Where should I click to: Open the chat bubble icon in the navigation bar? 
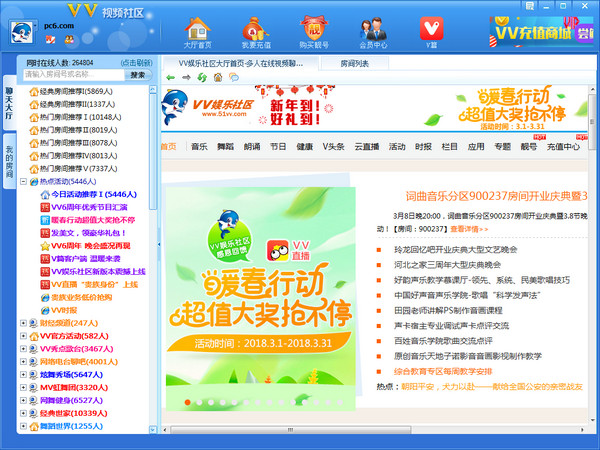[x=233, y=78]
